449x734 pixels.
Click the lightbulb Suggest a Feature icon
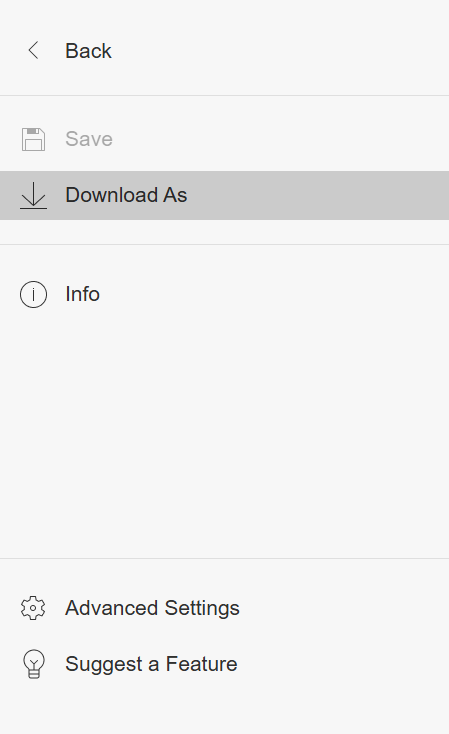click(x=33, y=664)
